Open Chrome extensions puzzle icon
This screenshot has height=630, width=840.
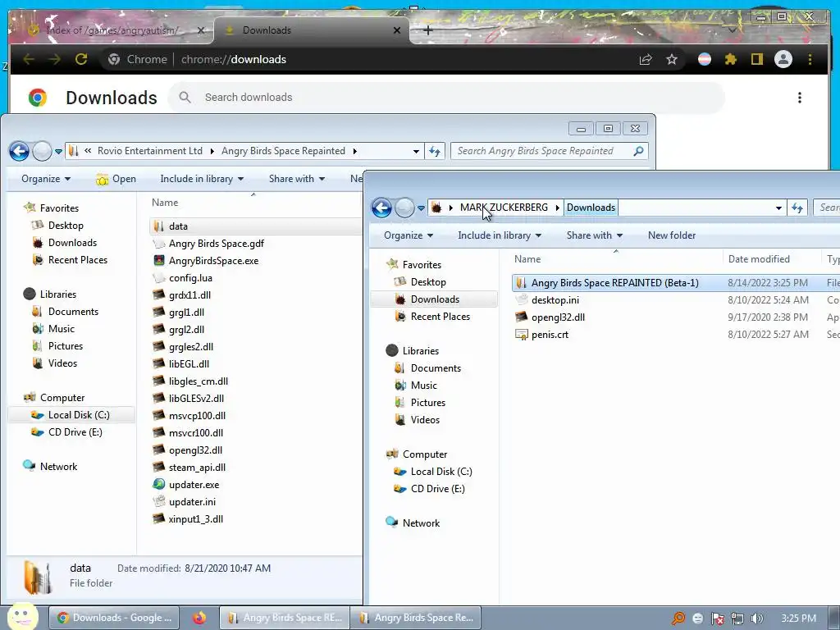(731, 59)
